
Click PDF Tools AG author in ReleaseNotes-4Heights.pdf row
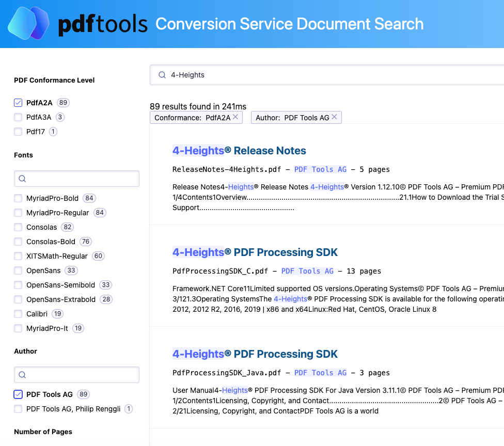[x=321, y=169]
